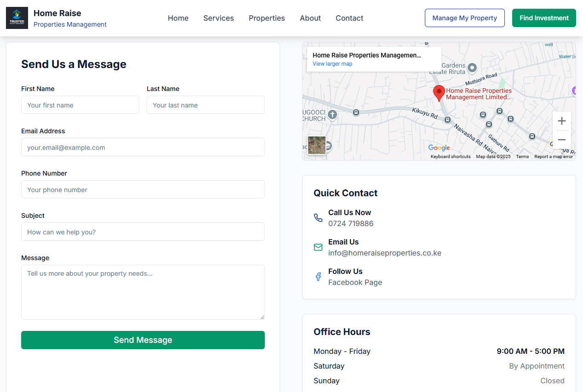The width and height of the screenshot is (583, 392).
Task: Click the Find Investment button
Action: click(544, 18)
